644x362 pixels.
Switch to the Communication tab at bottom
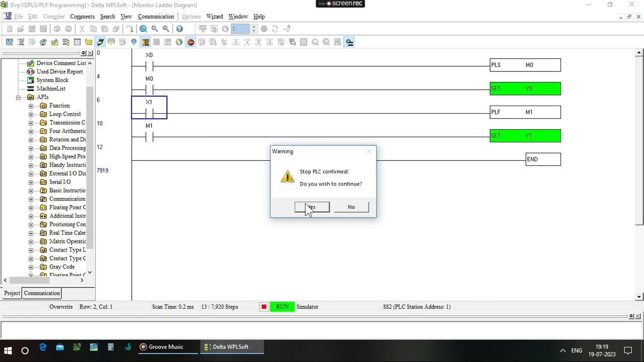[42, 293]
